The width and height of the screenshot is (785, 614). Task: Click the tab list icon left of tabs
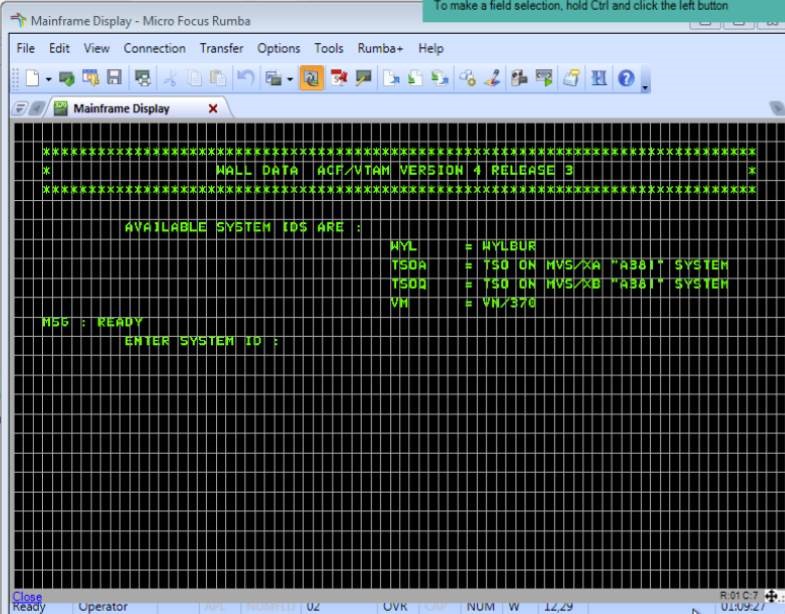pyautogui.click(x=21, y=108)
